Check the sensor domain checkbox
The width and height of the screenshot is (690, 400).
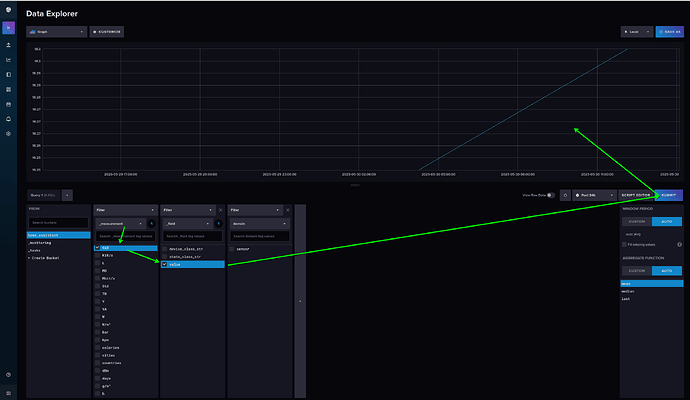(232, 248)
